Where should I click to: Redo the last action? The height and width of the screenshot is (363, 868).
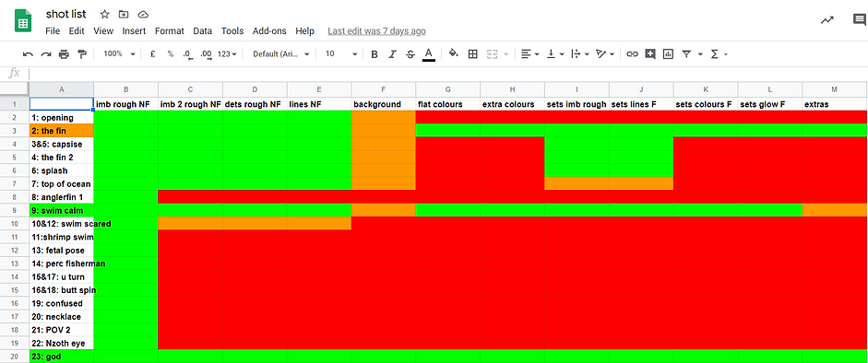[46, 54]
